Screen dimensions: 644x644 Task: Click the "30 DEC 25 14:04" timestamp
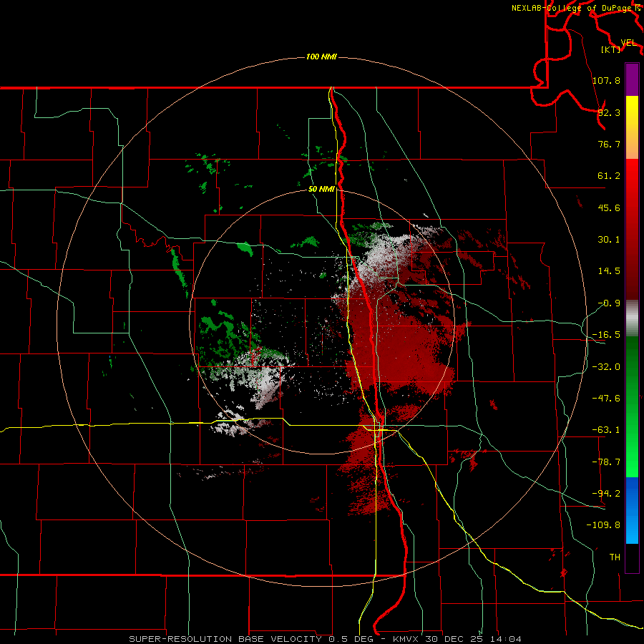tap(474, 639)
